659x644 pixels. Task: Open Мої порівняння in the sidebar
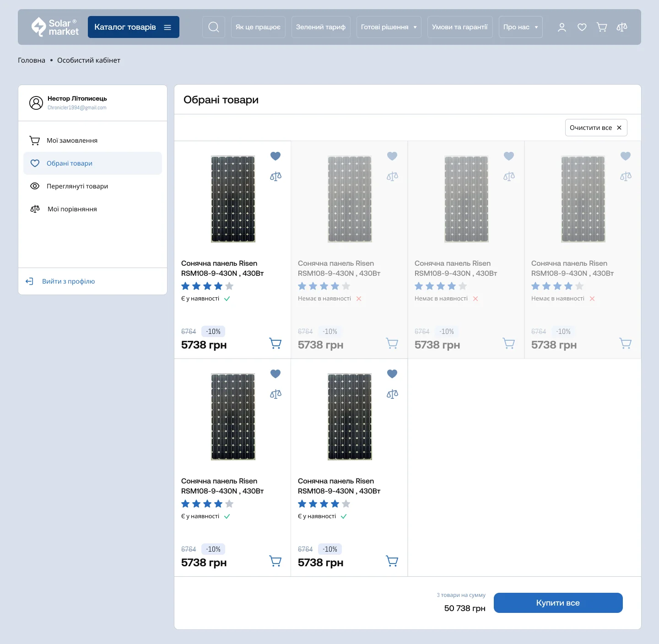[x=92, y=209]
